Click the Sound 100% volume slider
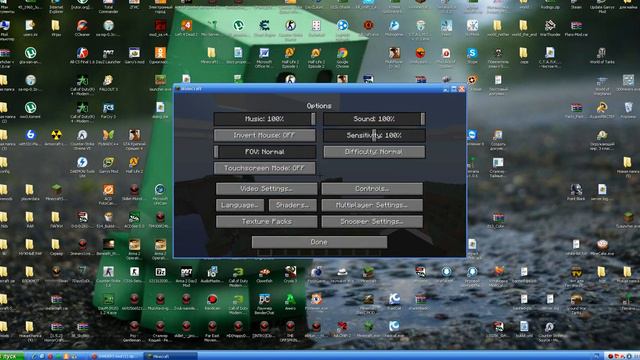Viewport: 640px width, 360px height. click(374, 119)
